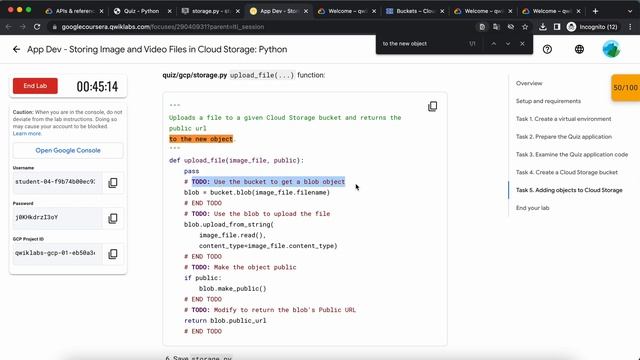The width and height of the screenshot is (640, 360).
Task: Go to Task 2. Prepare the Quiz application
Action: [x=564, y=137]
